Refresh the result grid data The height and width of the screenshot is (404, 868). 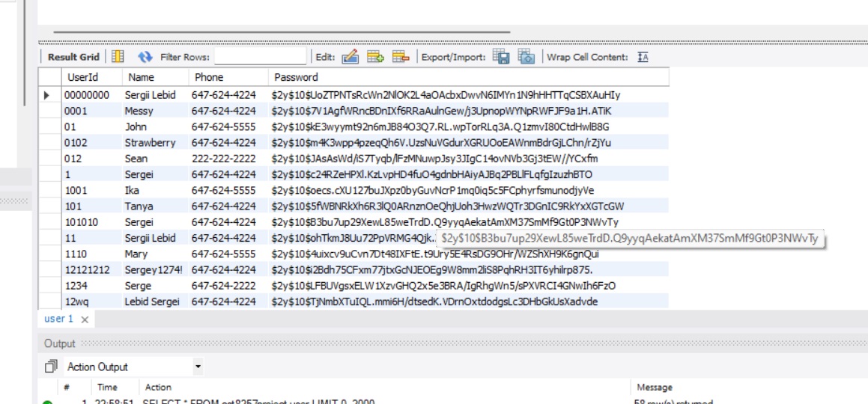[x=145, y=57]
